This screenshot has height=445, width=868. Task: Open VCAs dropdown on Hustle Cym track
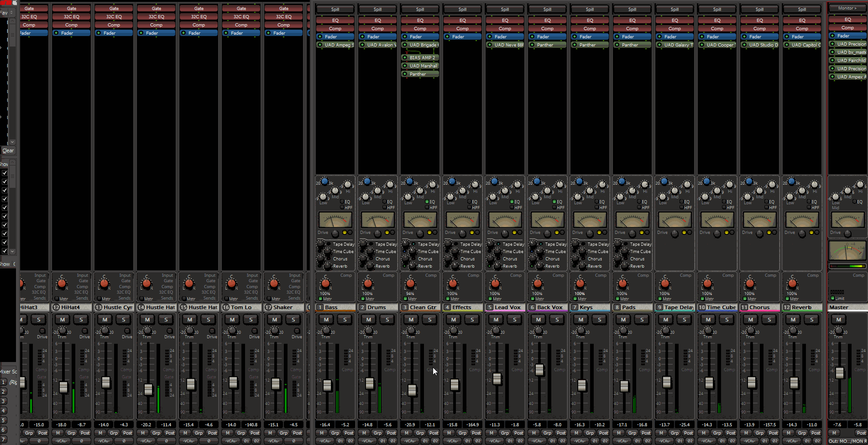click(x=104, y=441)
